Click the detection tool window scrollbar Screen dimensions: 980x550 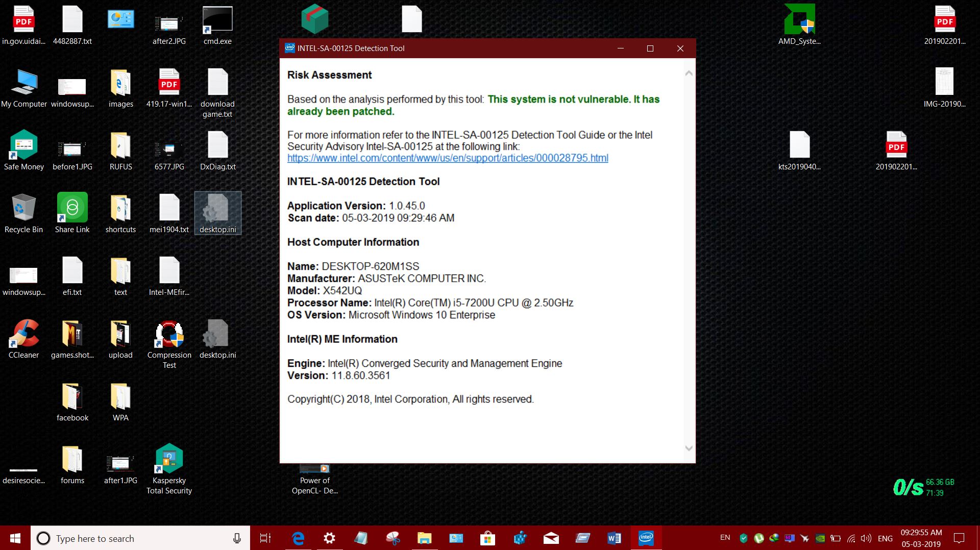689,255
